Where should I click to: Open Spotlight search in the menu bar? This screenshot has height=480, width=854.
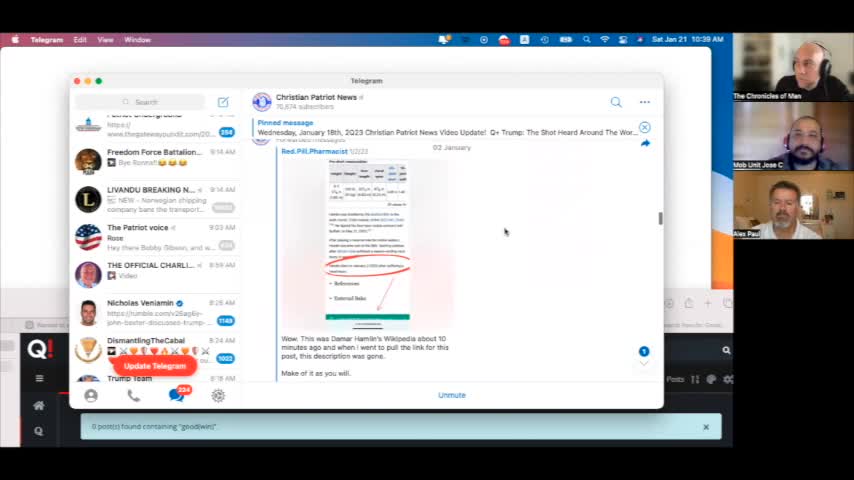coord(587,40)
